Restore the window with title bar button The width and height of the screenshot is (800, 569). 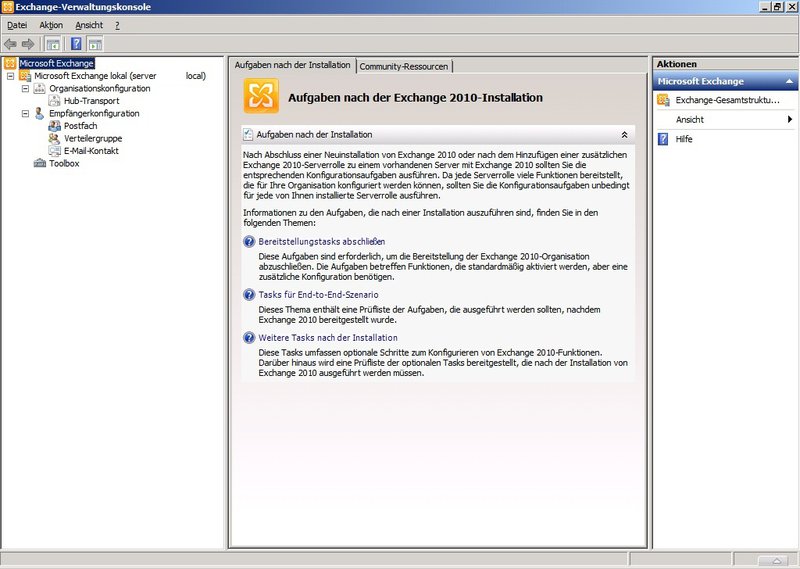[777, 7]
